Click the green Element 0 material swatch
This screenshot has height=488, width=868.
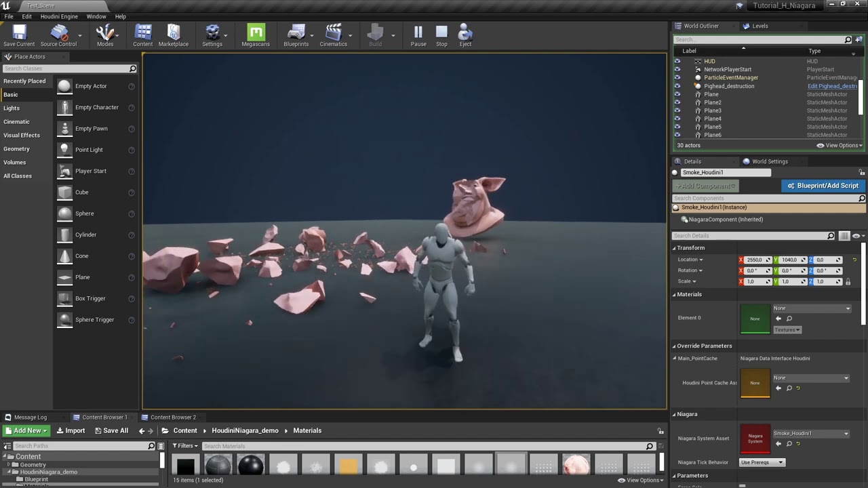(755, 319)
